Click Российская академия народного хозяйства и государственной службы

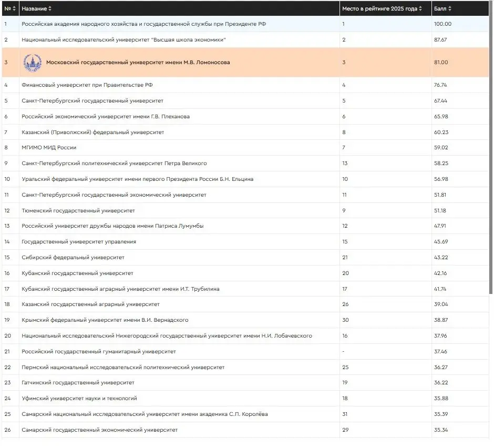[x=143, y=24]
